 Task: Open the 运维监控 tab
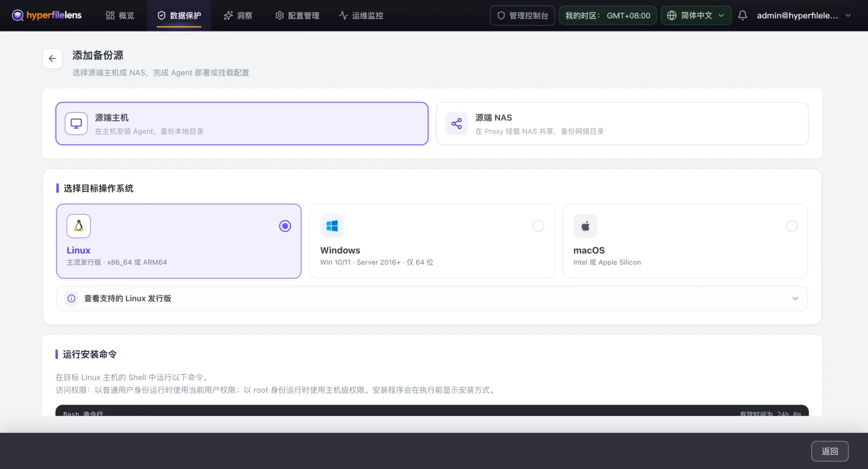coord(361,15)
